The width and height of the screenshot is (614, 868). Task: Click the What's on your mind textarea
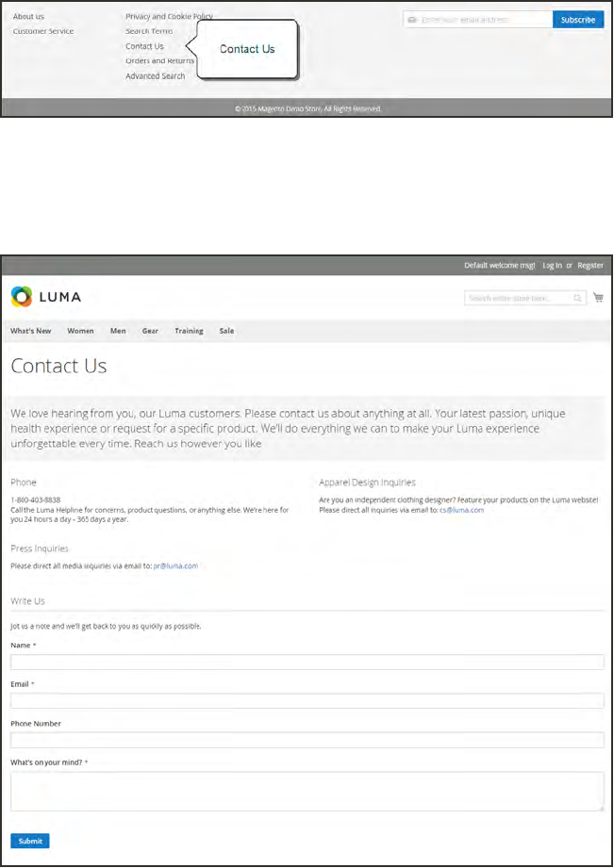307,791
